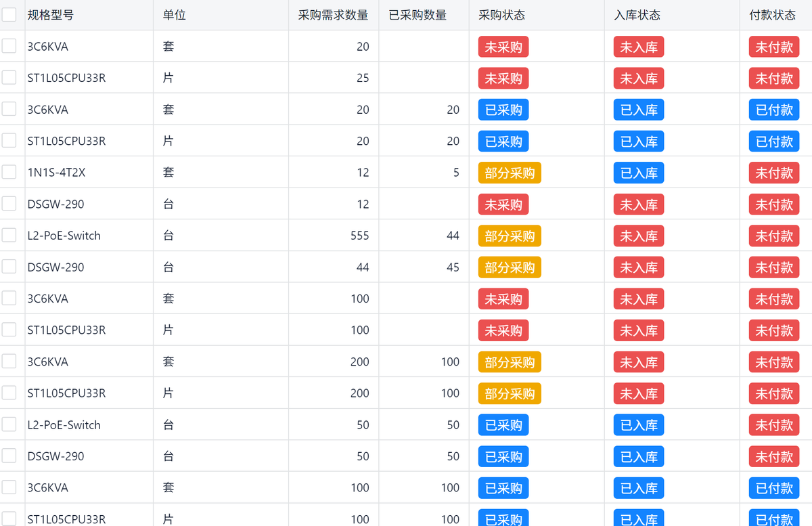Click 部分采购 badge in the 1N1S-4T2X row
Image resolution: width=812 pixels, height=526 pixels.
point(510,173)
